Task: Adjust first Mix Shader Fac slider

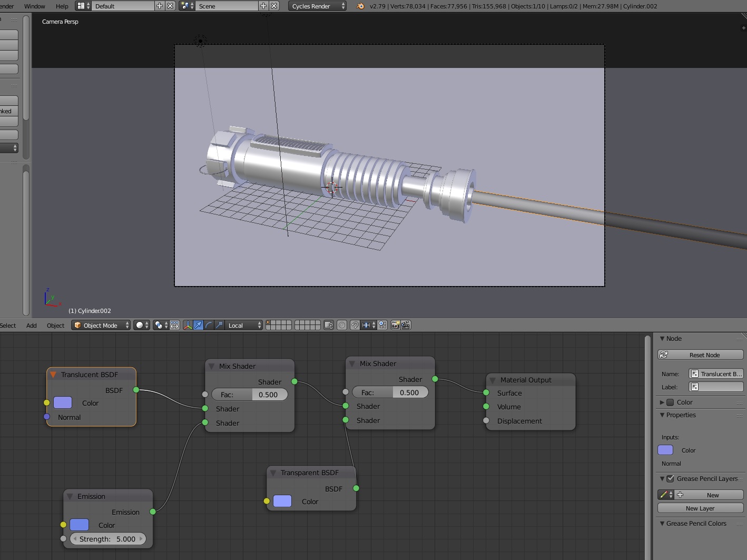Action: click(x=250, y=394)
